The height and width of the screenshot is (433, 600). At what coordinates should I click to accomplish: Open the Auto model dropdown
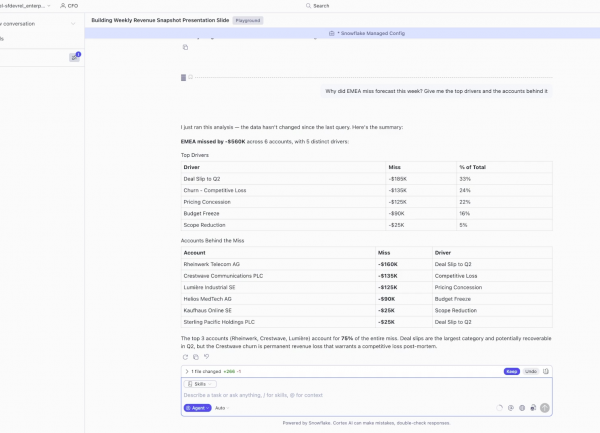(x=222, y=408)
